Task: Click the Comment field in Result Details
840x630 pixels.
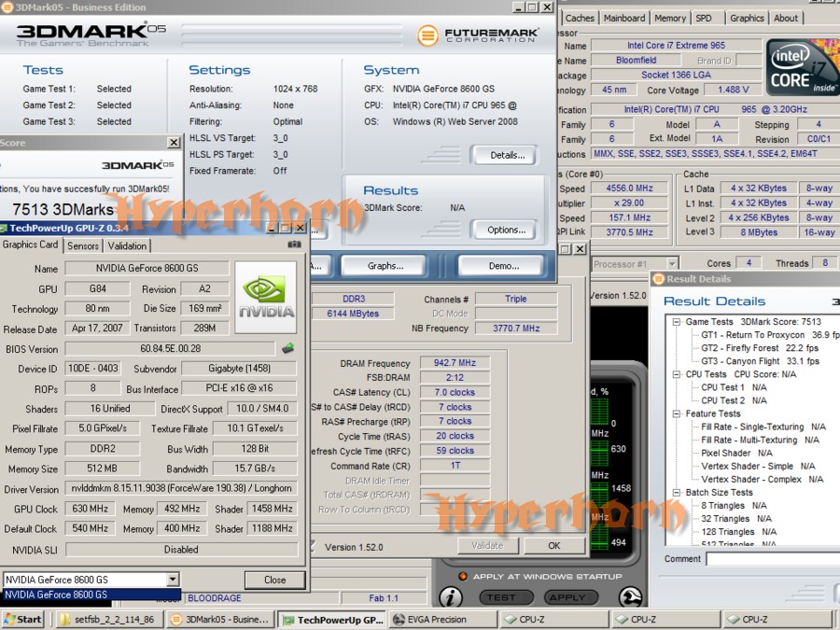Action: pyautogui.click(x=773, y=559)
